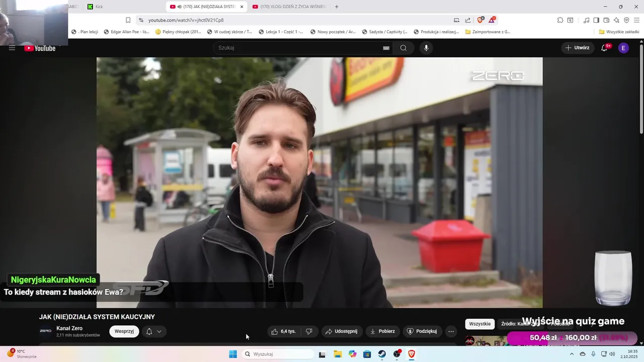644x362 pixels.
Task: Bookmark this page icon in address bar
Action: pos(128,20)
